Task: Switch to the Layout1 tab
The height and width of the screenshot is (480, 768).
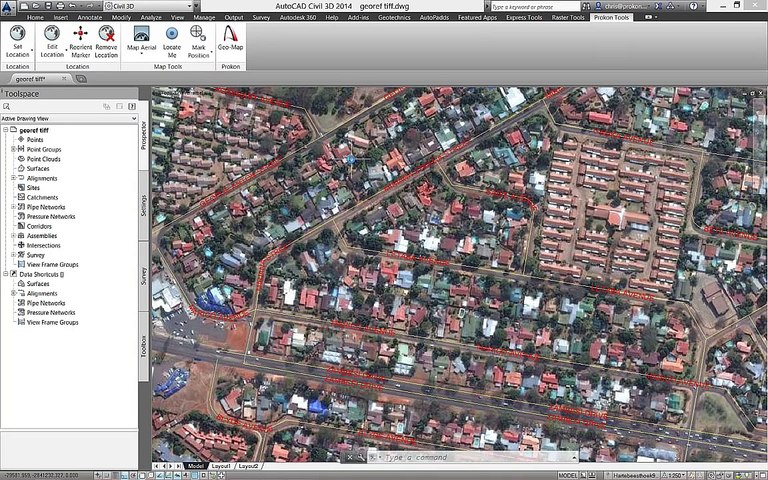Action: [x=220, y=466]
